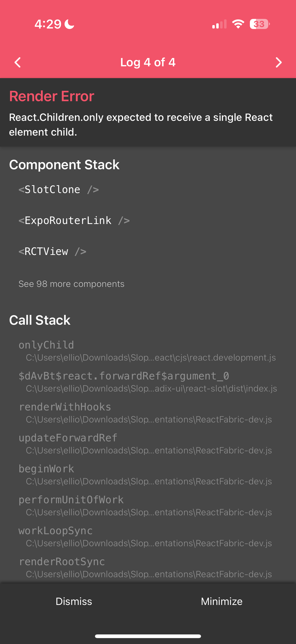This screenshot has height=644, width=296.
Task: Open the workLoopSync stack frame
Action: [x=55, y=531]
